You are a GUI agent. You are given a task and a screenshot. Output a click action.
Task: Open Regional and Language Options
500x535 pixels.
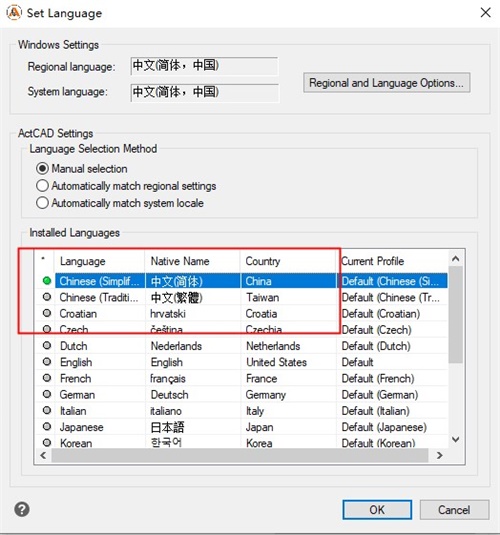pos(387,83)
